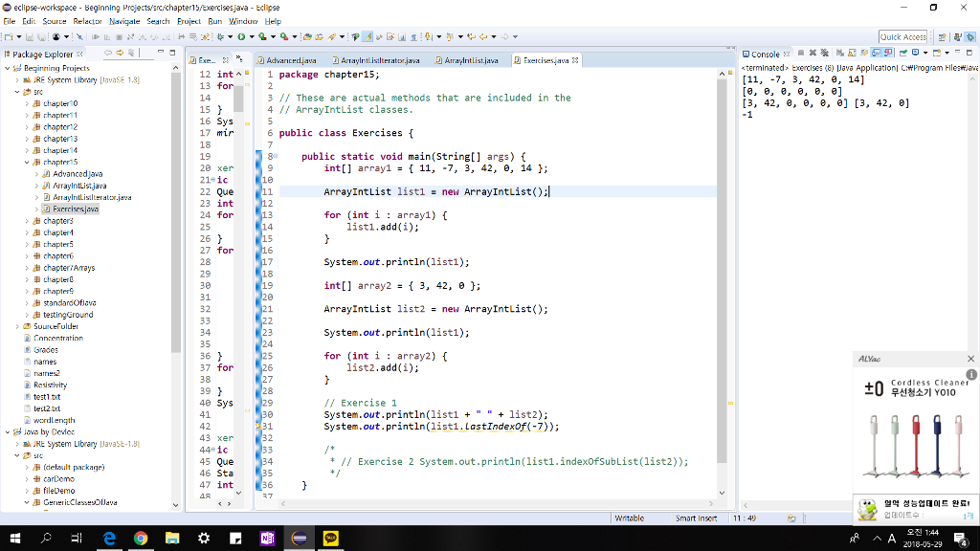Click the Quick Access search field

pyautogui.click(x=902, y=36)
